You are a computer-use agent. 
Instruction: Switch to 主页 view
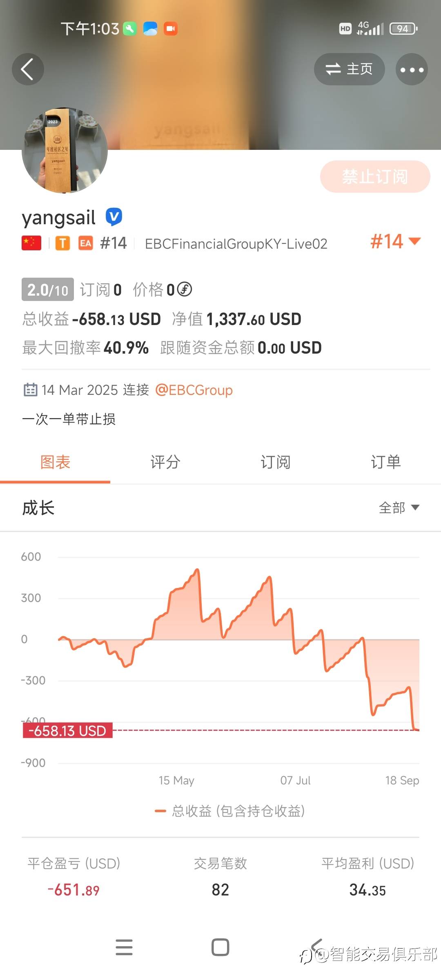[349, 69]
